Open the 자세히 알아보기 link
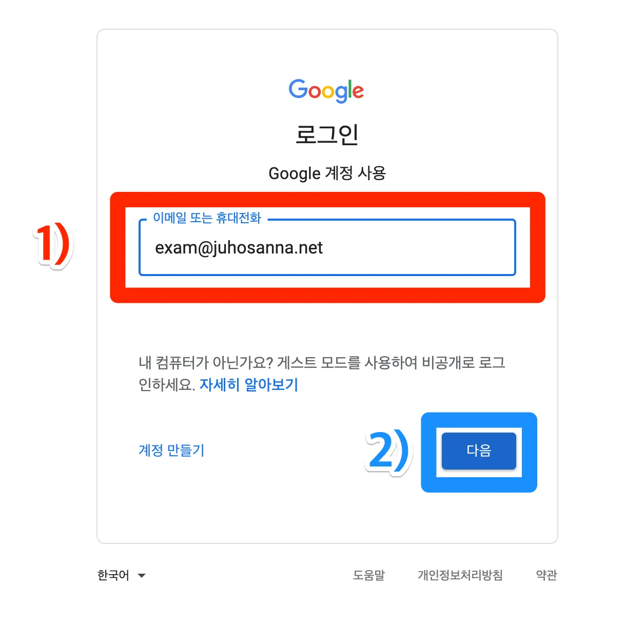 coord(249,384)
